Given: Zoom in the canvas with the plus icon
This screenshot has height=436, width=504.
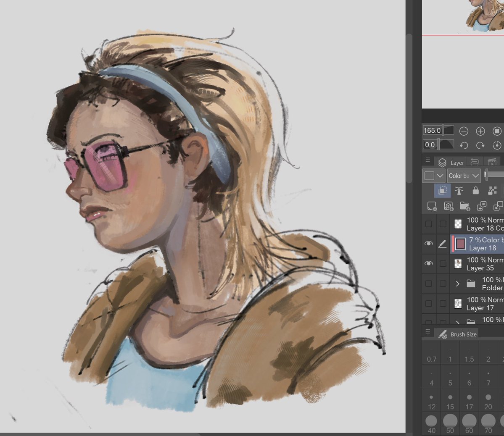Looking at the screenshot, I should click(x=480, y=131).
